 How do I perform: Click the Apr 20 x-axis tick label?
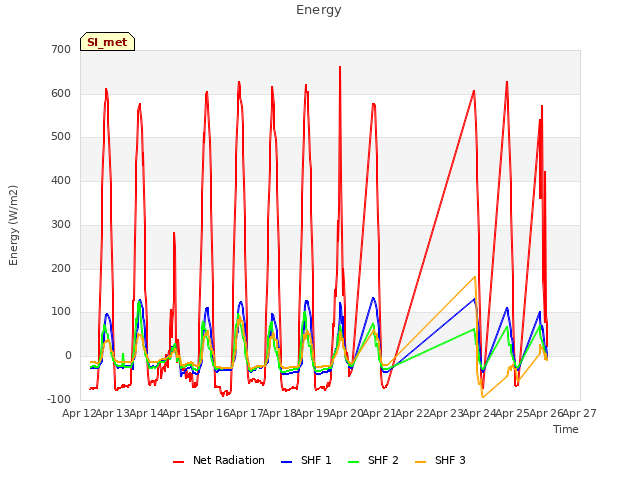tap(346, 413)
